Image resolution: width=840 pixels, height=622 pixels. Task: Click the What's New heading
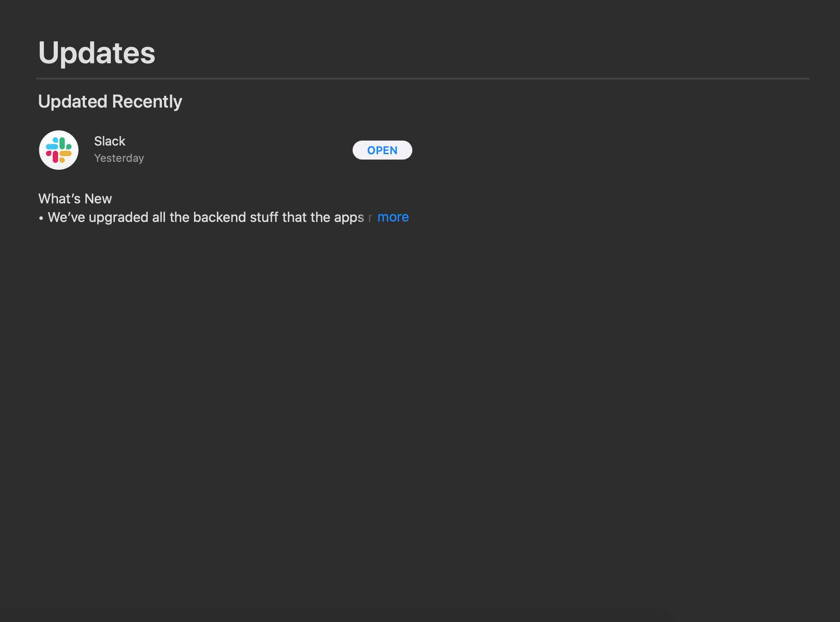tap(75, 198)
